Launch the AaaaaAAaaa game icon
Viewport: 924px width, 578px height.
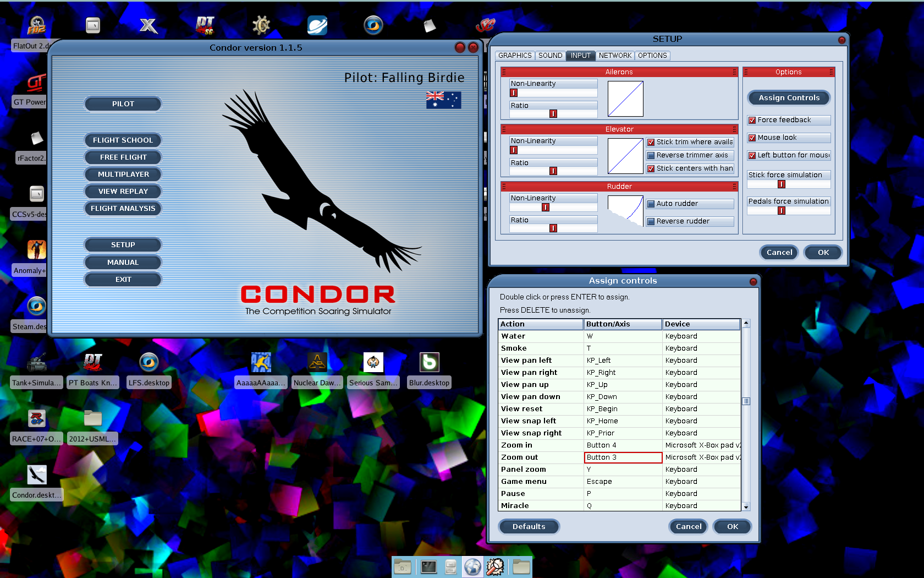(x=261, y=363)
